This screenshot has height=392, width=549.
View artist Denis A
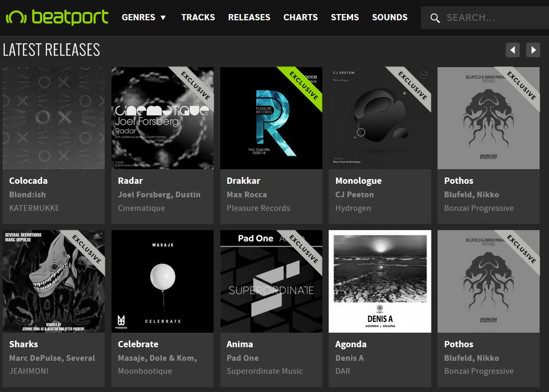pyautogui.click(x=350, y=358)
